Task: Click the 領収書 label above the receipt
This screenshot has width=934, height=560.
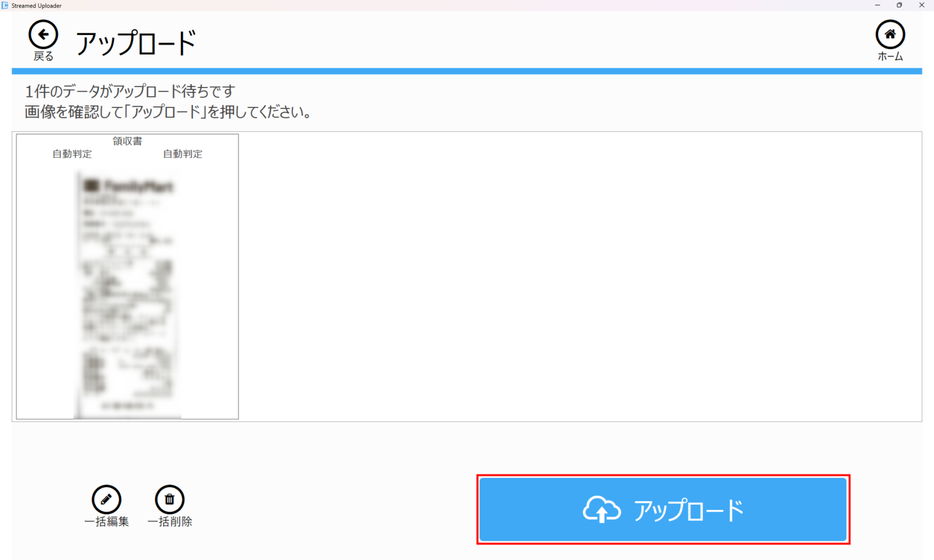Action: point(127,141)
